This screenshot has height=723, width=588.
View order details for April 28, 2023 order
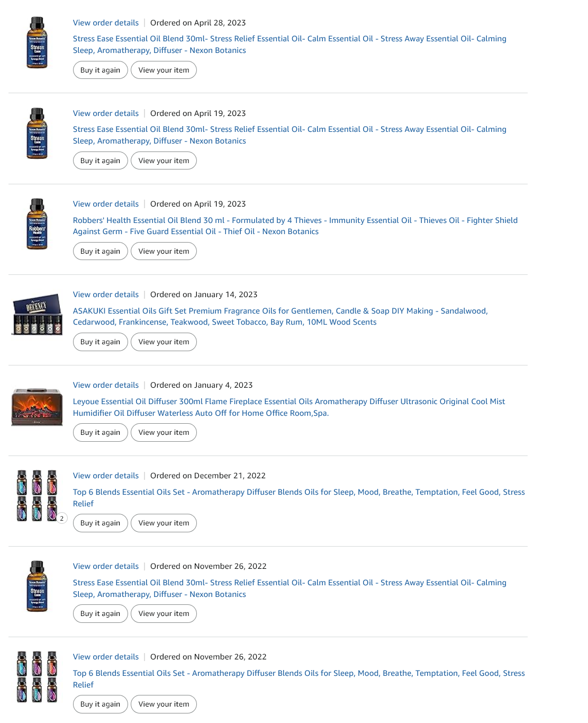point(106,23)
